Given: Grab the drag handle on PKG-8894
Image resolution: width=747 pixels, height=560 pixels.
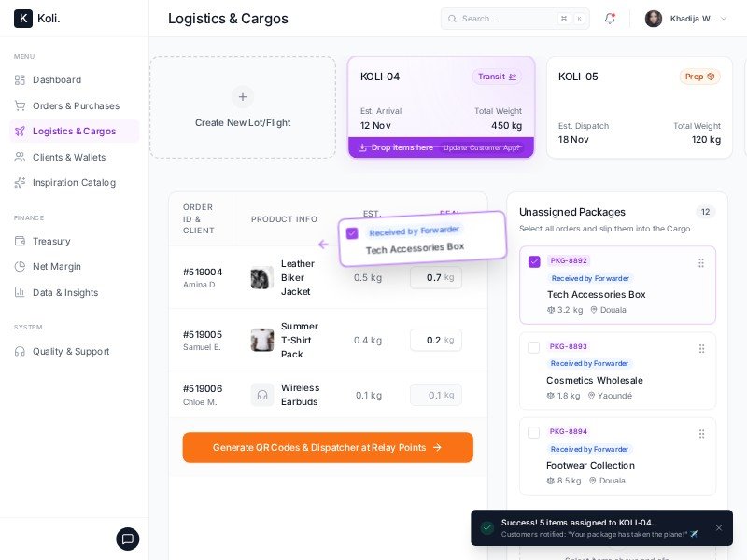Looking at the screenshot, I should coord(701,433).
